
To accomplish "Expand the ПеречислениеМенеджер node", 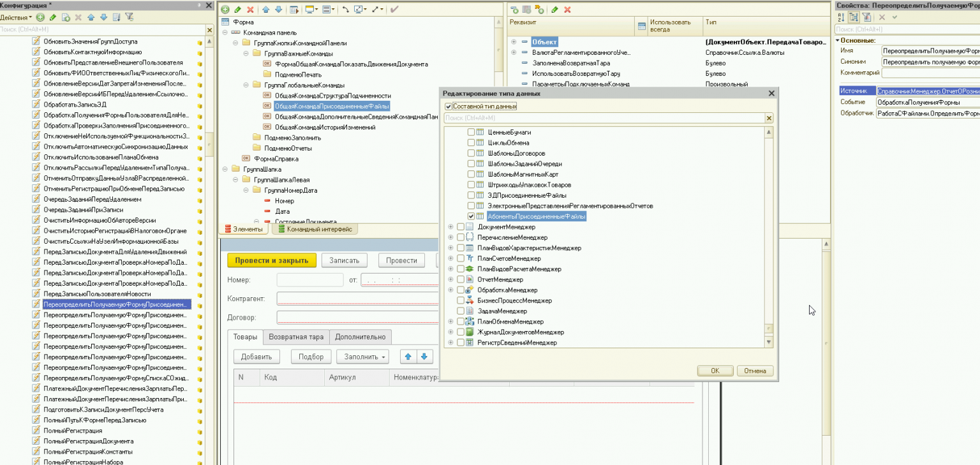I will coord(450,237).
